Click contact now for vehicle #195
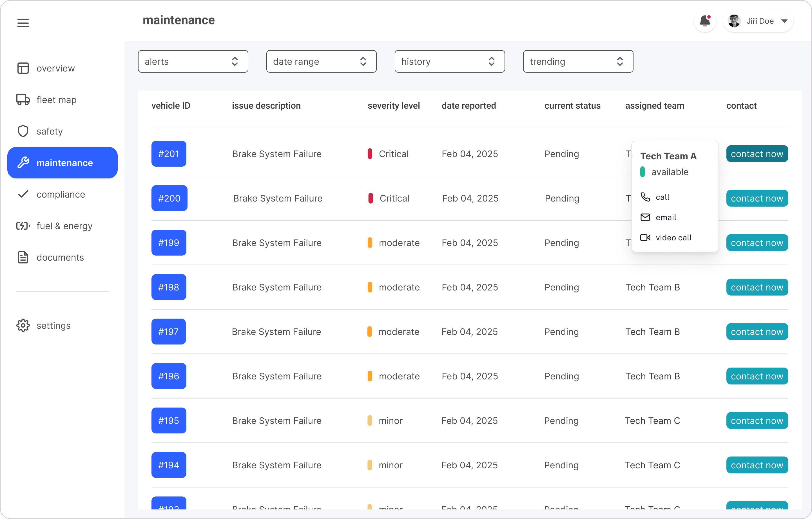Viewport: 812px width, 519px height. point(757,420)
